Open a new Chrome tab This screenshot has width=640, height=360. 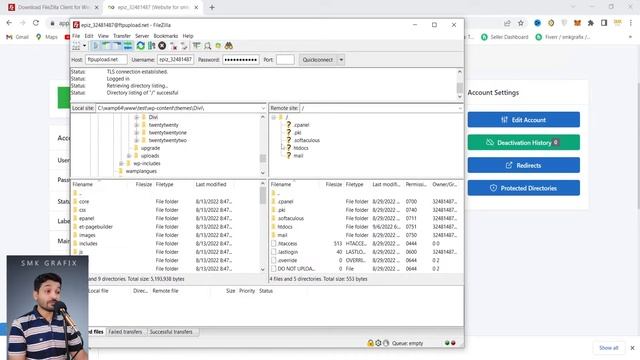coord(212,7)
